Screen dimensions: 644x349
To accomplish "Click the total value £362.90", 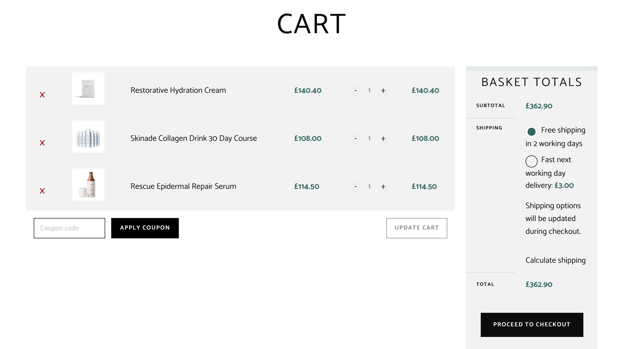I will click(539, 284).
